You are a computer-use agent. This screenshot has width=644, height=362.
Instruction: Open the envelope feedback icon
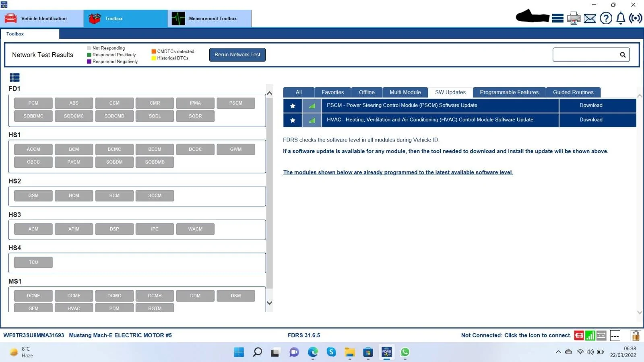(590, 19)
